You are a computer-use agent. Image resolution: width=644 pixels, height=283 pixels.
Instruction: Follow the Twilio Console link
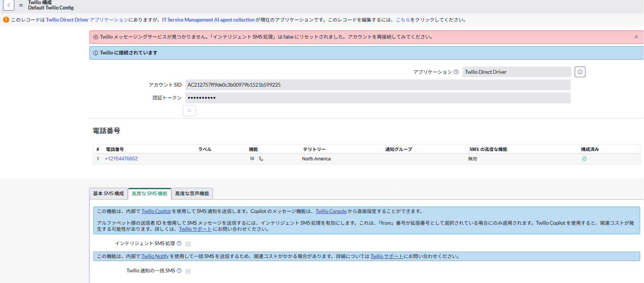331,211
